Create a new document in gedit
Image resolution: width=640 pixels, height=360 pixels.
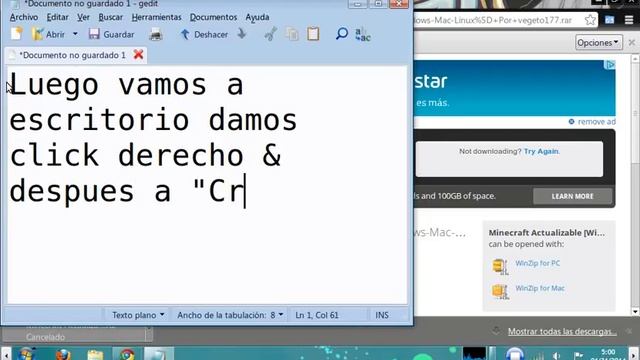coord(17,34)
